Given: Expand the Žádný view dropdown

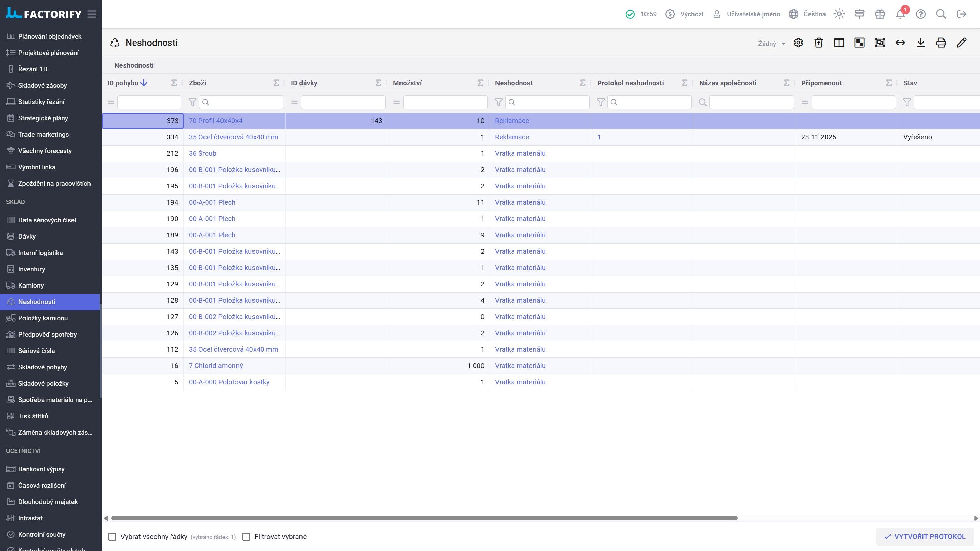Looking at the screenshot, I should (771, 43).
